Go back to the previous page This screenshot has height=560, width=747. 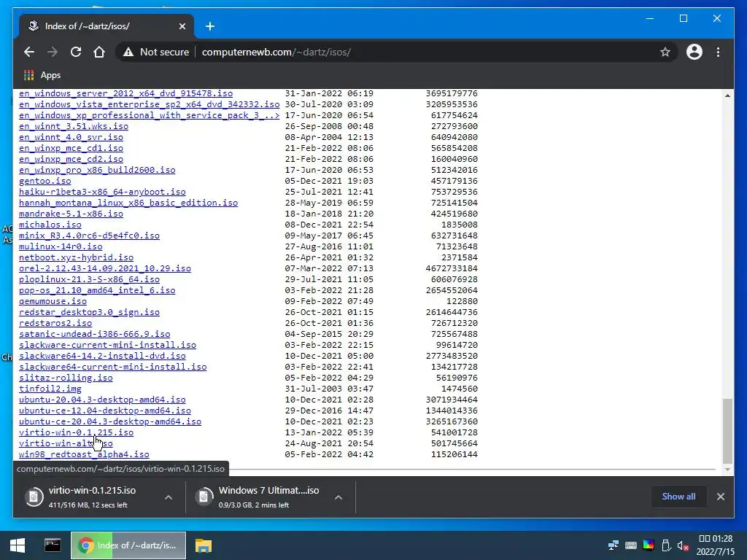pos(29,52)
